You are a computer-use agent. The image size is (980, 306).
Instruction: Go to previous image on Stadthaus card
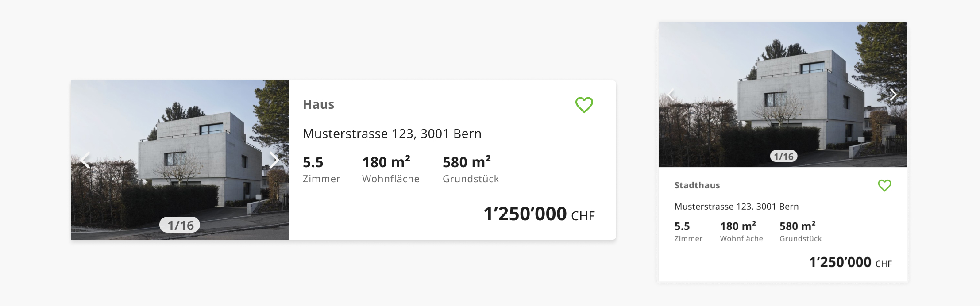(x=671, y=94)
